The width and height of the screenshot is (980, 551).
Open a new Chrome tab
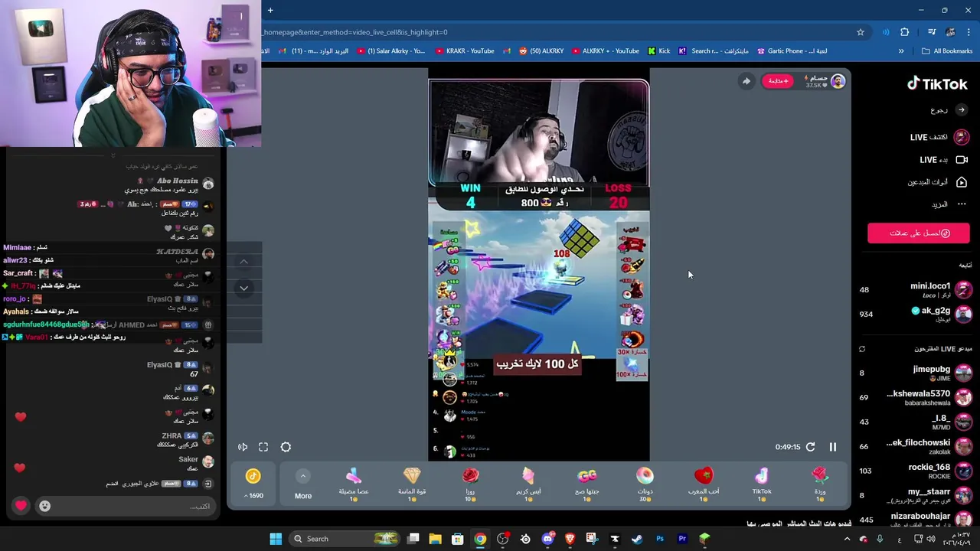[x=270, y=10]
